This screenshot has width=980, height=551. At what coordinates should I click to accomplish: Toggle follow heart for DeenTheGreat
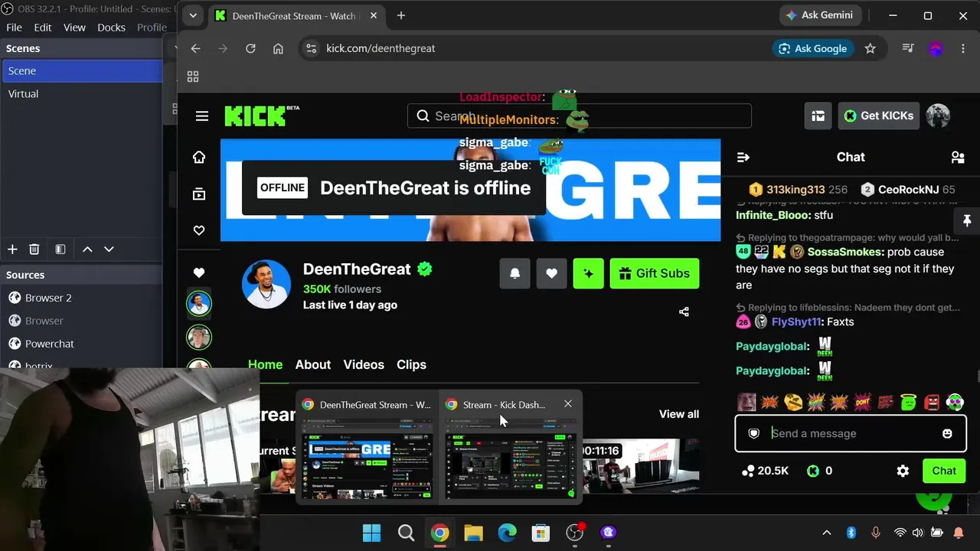[x=552, y=273]
